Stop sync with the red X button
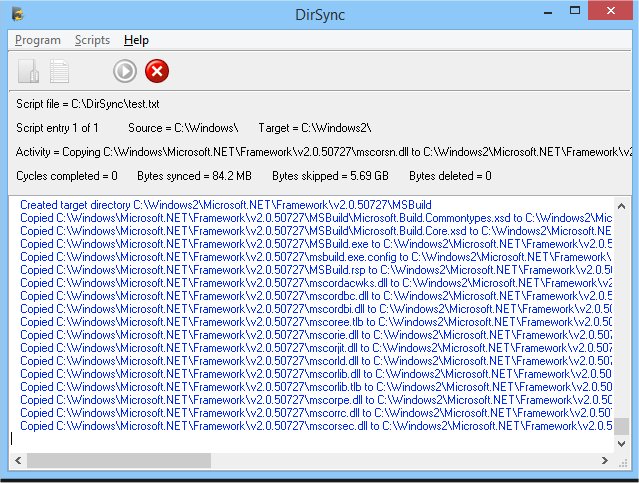The width and height of the screenshot is (639, 483). coord(157,71)
